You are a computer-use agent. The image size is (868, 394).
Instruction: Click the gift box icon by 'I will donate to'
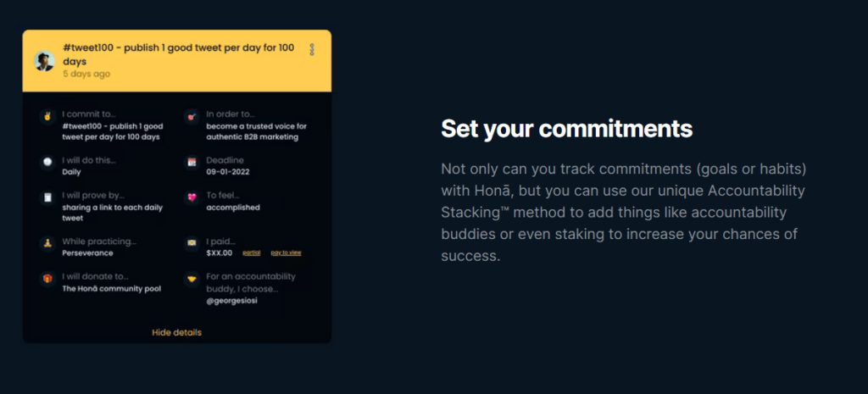pyautogui.click(x=47, y=278)
